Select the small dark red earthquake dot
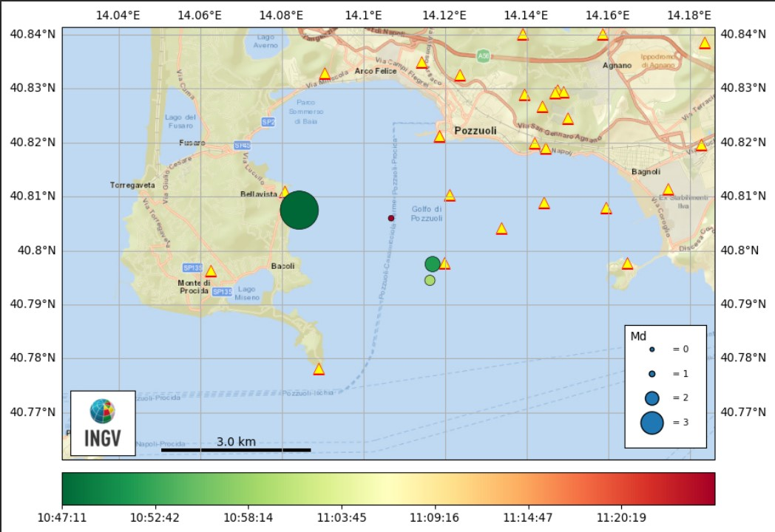Viewport: 775px width, 532px height. click(x=391, y=218)
